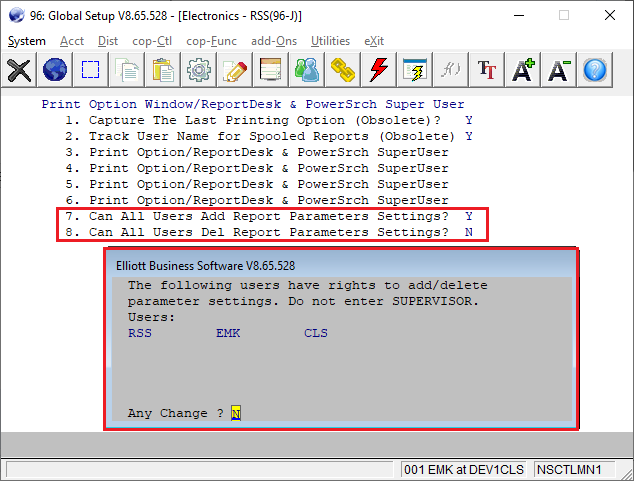
Task: Click the window with lightning icon
Action: click(414, 70)
